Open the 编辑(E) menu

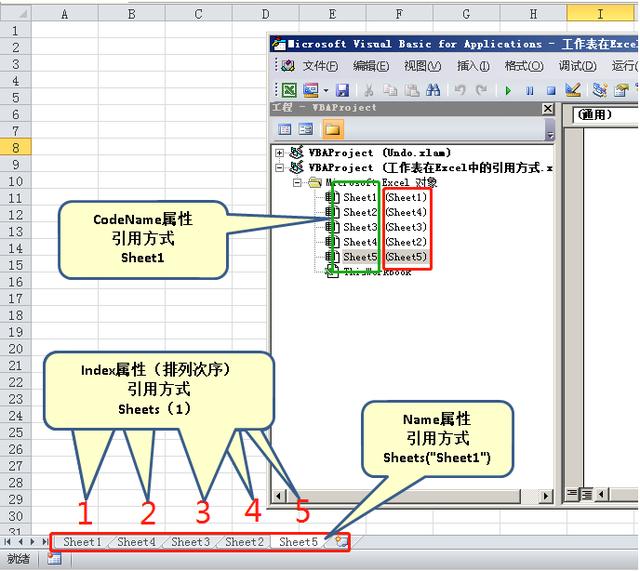point(371,66)
